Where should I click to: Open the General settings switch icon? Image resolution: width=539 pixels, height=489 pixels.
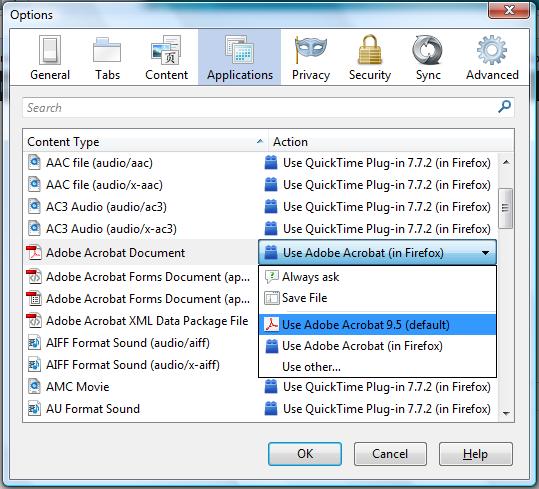(50, 50)
